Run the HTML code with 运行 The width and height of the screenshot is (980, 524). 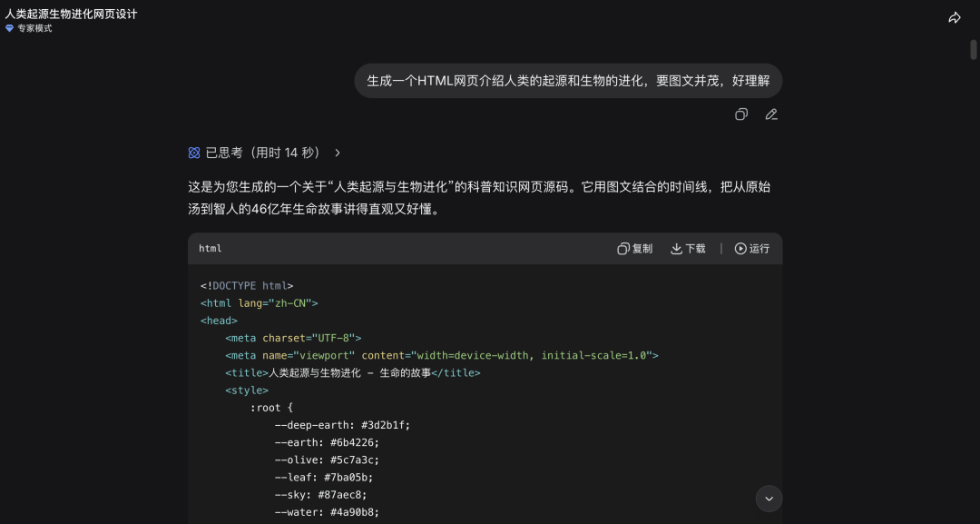pos(752,249)
